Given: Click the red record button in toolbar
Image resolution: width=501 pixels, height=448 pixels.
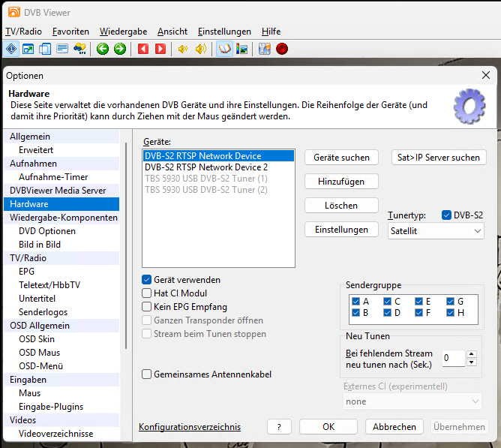Looking at the screenshot, I should click(282, 49).
